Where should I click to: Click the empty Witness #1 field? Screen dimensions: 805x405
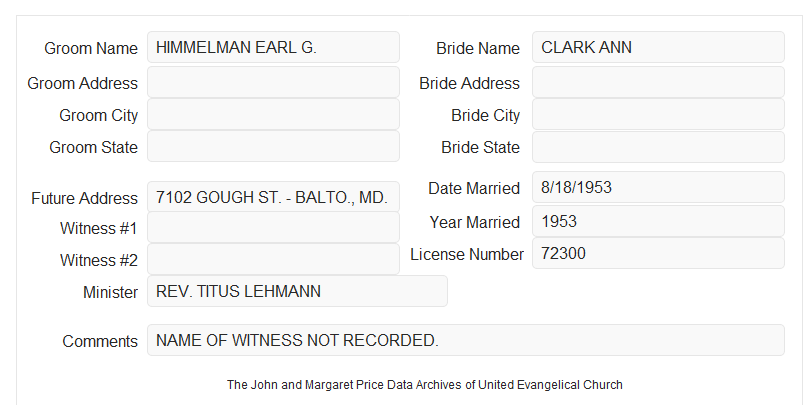pos(273,227)
